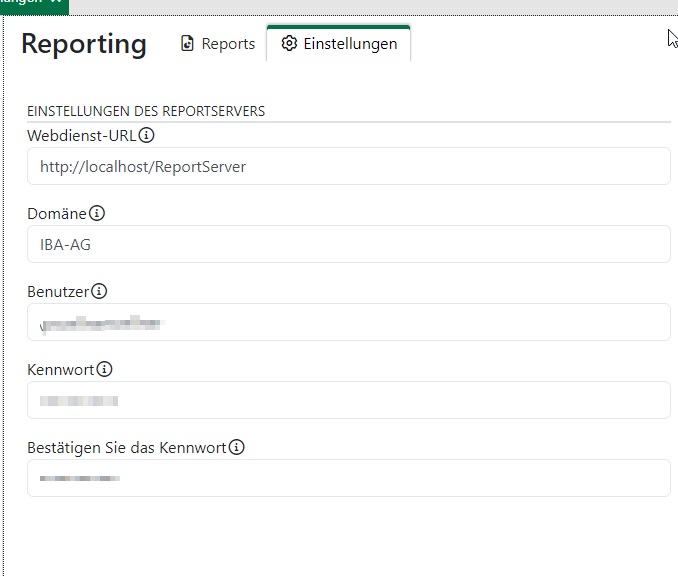Click the gear icon on Einstellungen tab

pyautogui.click(x=289, y=44)
